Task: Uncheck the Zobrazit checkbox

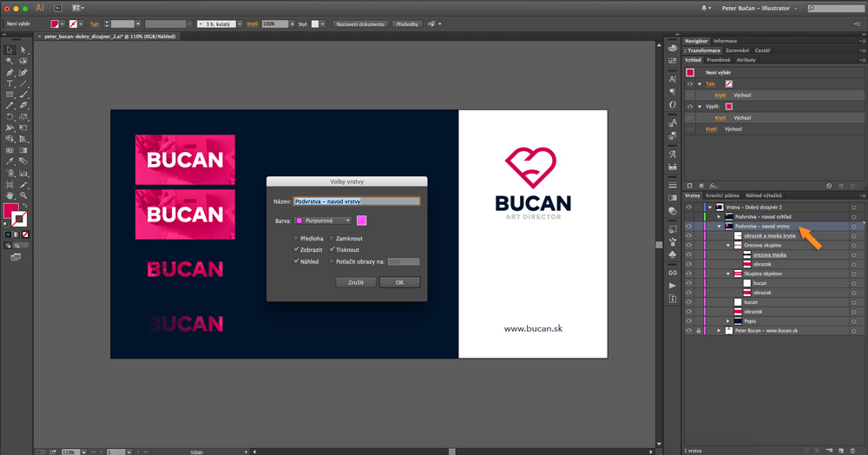Action: 296,249
